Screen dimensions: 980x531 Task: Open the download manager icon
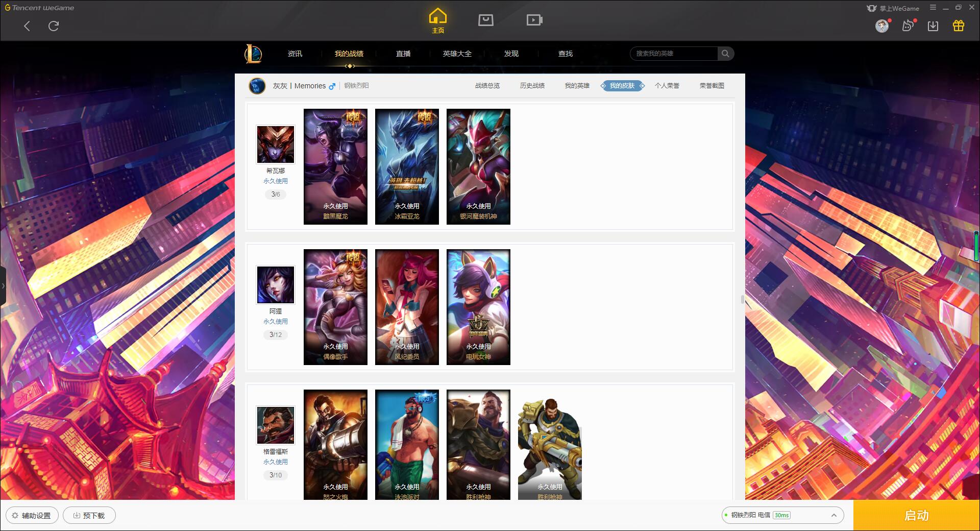[933, 26]
